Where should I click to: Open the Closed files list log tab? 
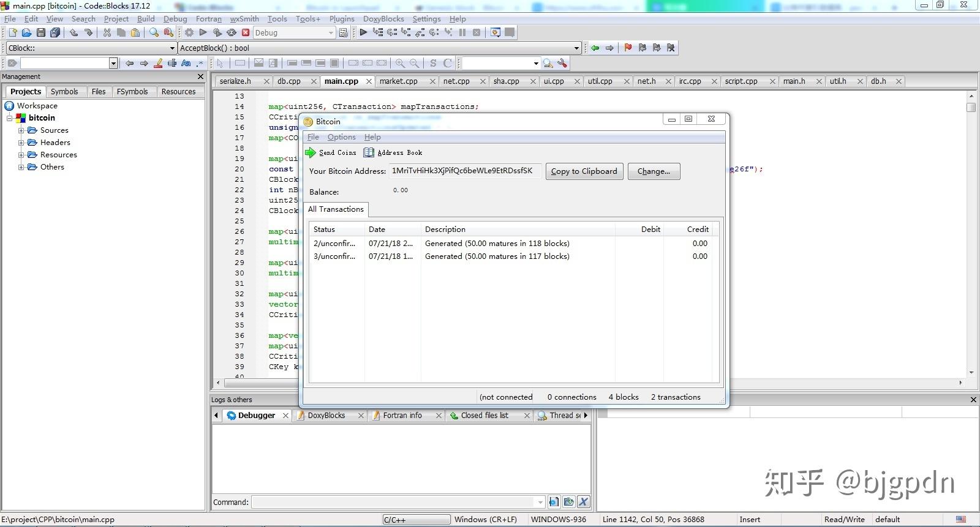pos(484,415)
